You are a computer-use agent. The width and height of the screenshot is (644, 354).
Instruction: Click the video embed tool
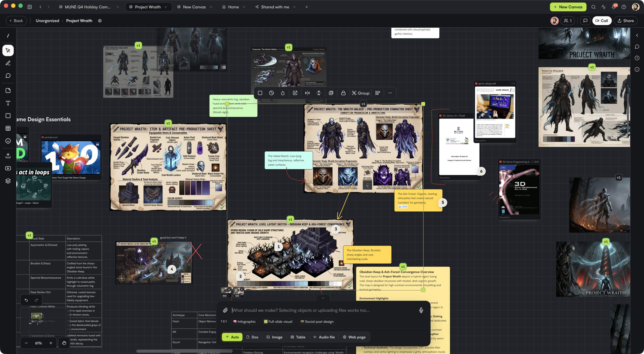8,168
